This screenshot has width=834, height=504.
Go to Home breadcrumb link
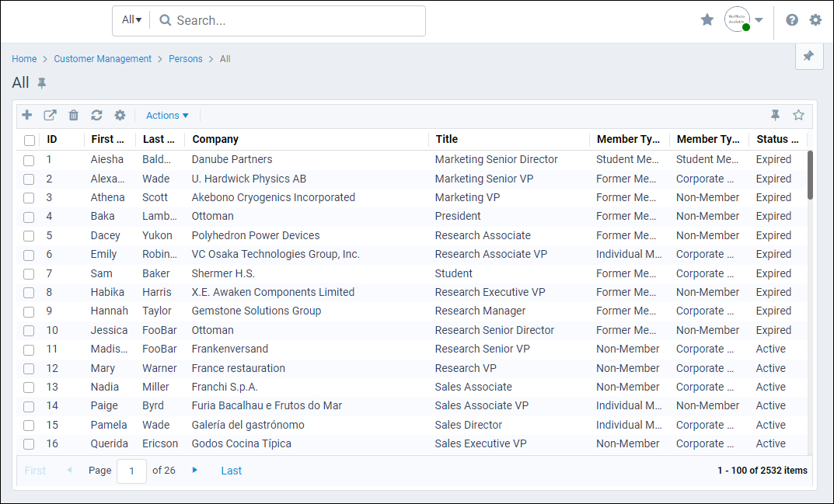pos(24,59)
